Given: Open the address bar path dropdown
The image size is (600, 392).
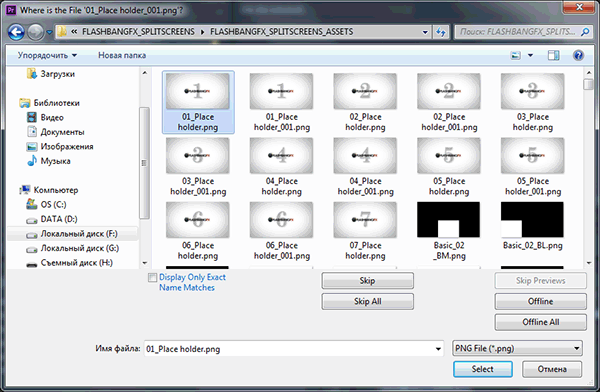Looking at the screenshot, I should [x=425, y=32].
